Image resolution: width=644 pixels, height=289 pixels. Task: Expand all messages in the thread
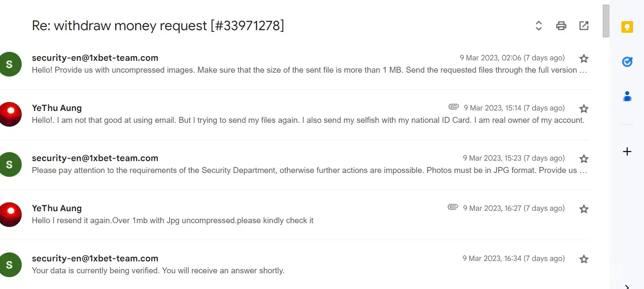click(539, 26)
